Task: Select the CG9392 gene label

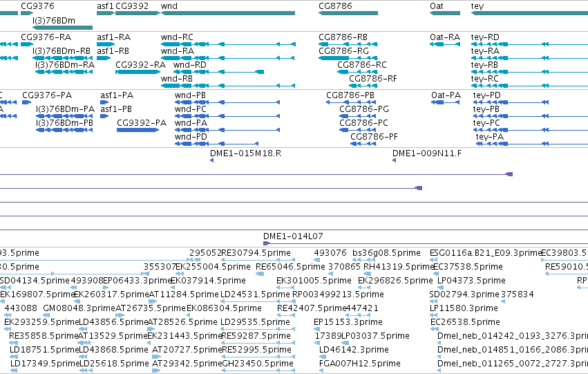Action: tap(132, 6)
